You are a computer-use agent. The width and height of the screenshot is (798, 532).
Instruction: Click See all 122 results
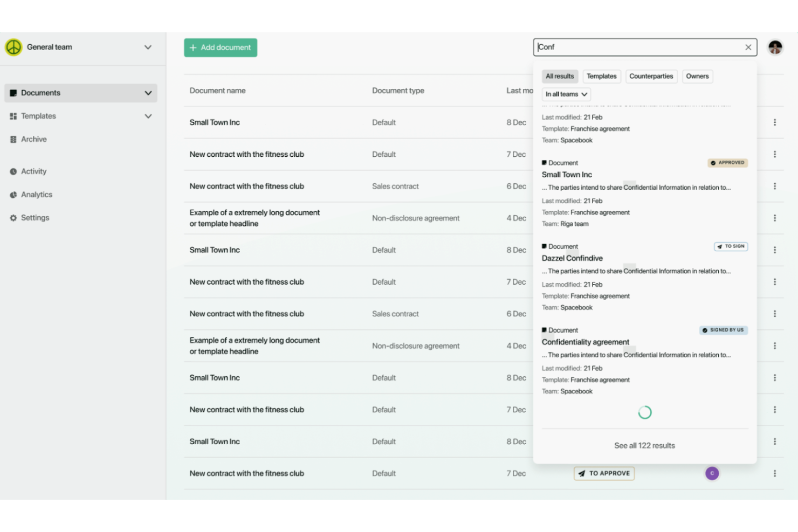click(644, 446)
